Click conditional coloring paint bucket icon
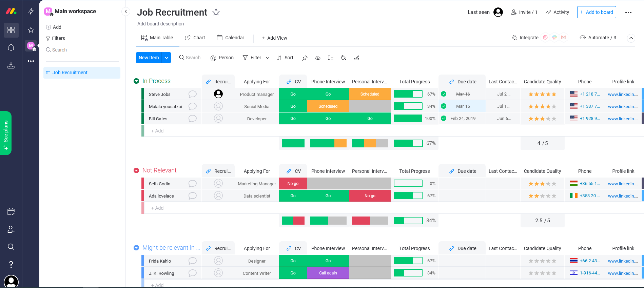The image size is (644, 288). pos(344,58)
